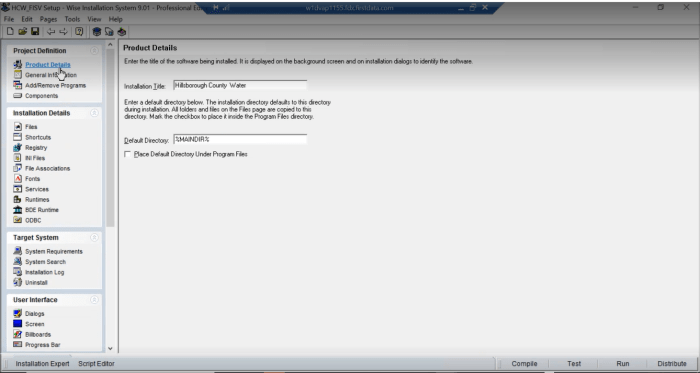Open the Components page
The width and height of the screenshot is (700, 373).
click(x=42, y=95)
